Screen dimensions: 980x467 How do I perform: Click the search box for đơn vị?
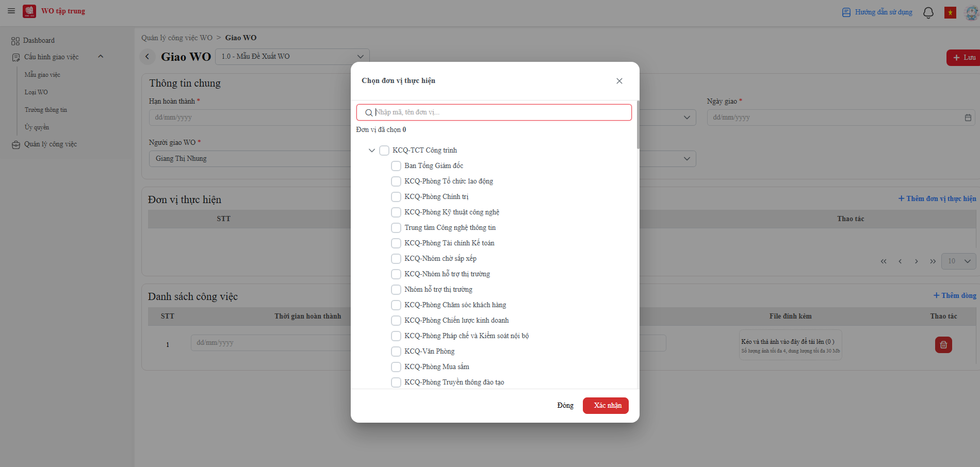(x=494, y=112)
